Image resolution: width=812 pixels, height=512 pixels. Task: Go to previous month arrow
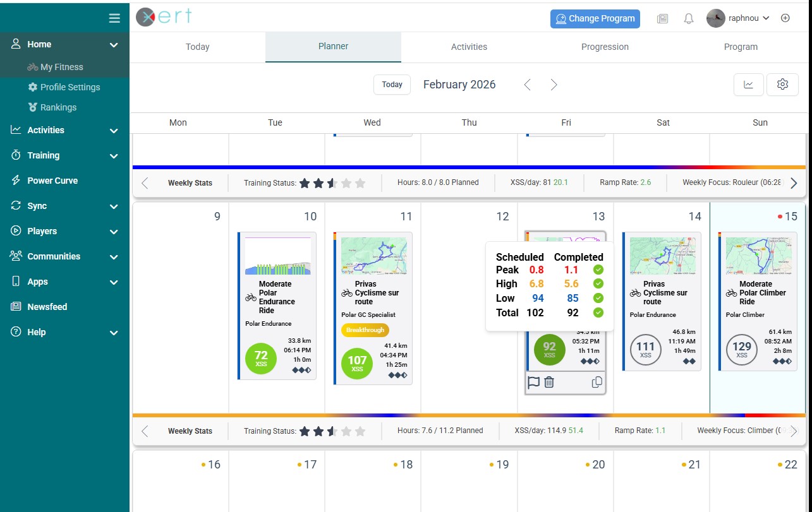(528, 85)
